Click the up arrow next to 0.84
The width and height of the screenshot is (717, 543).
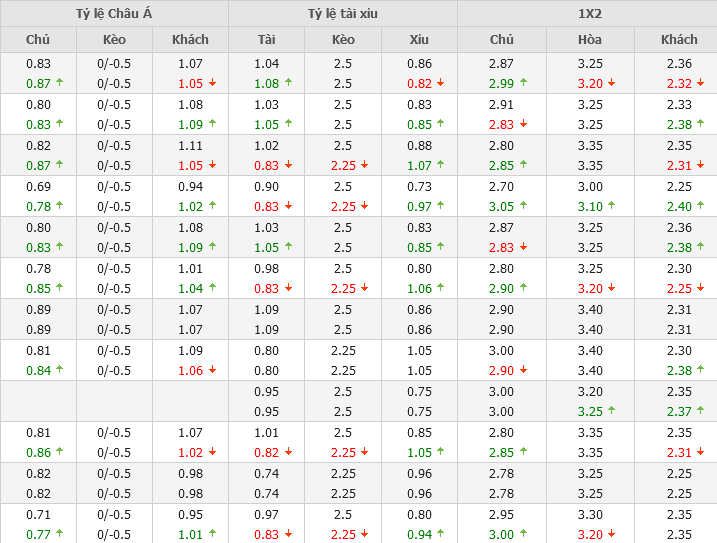[60, 370]
